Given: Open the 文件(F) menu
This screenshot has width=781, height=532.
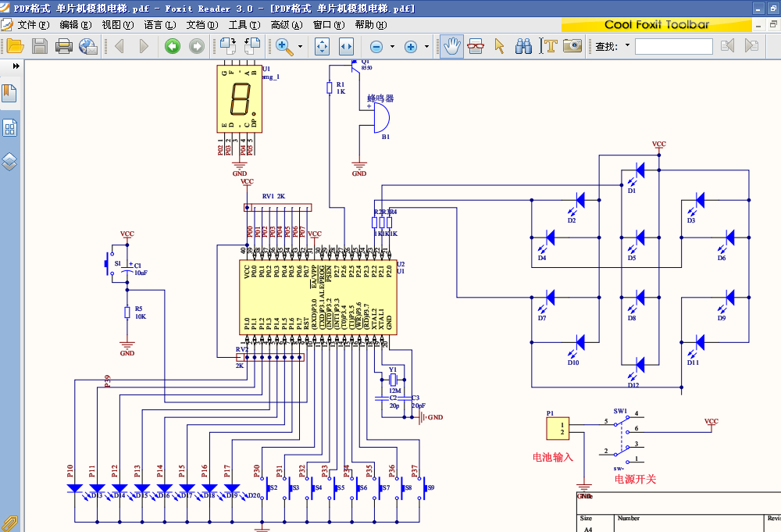Looking at the screenshot, I should 34,25.
